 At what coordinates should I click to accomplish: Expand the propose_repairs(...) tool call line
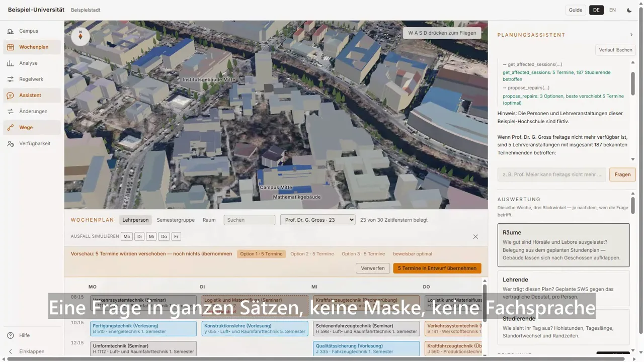(x=526, y=88)
